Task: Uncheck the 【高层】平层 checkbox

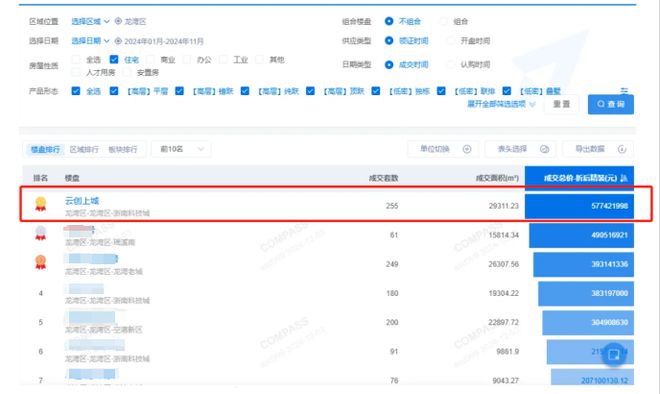Action: pos(114,91)
